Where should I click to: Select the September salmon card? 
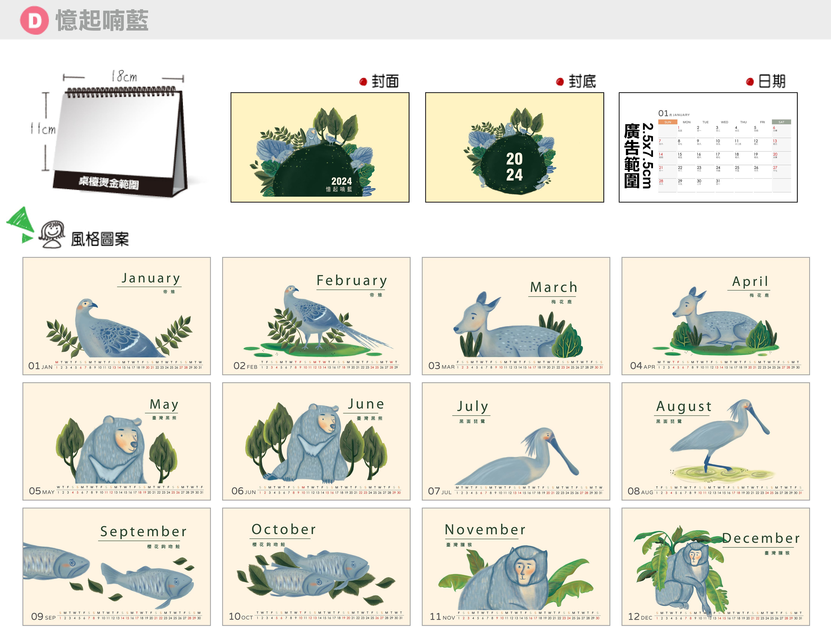(116, 566)
